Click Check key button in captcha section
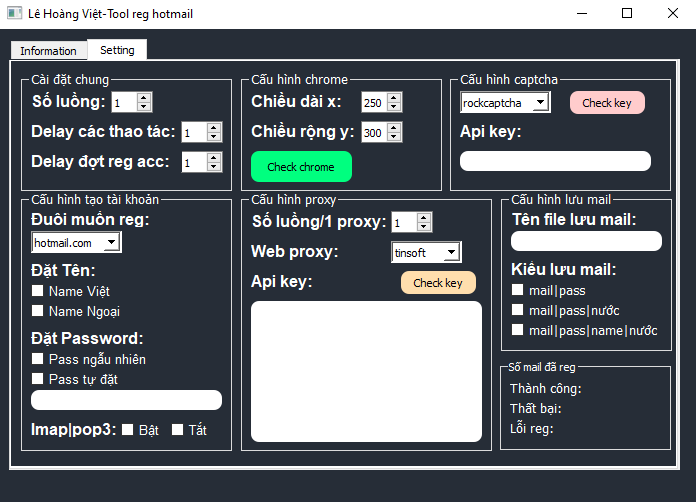This screenshot has height=502, width=696. 607,103
